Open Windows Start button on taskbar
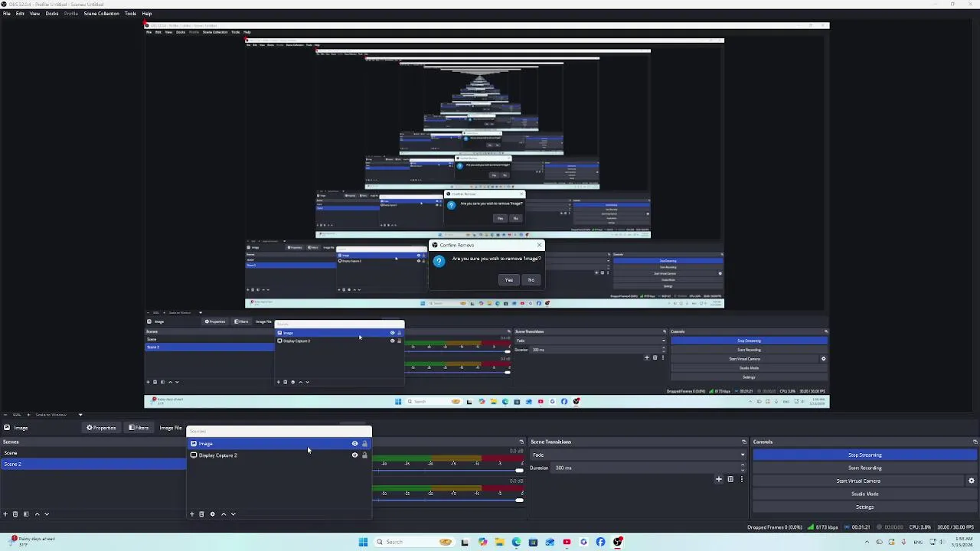 coord(363,542)
